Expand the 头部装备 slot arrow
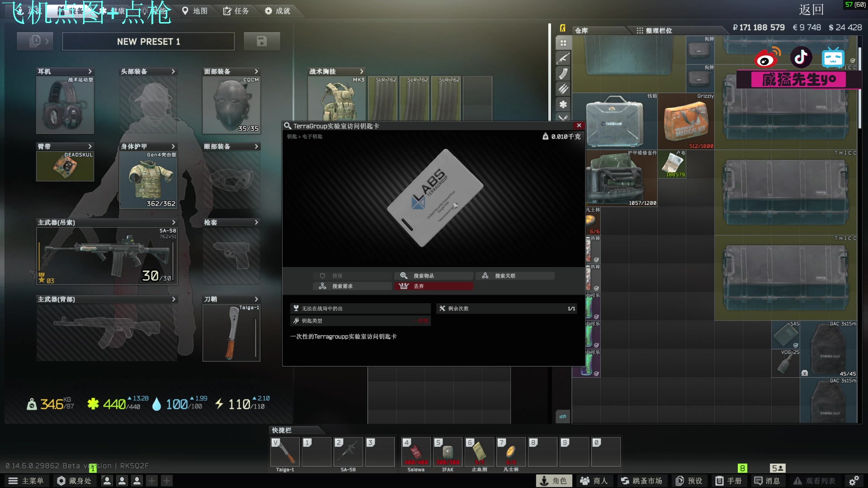 [173, 71]
